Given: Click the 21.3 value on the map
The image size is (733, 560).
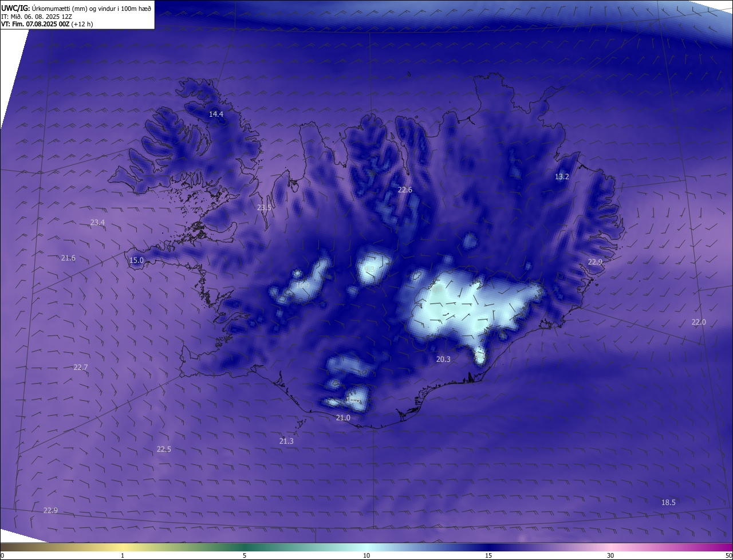Looking at the screenshot, I should pos(286,441).
